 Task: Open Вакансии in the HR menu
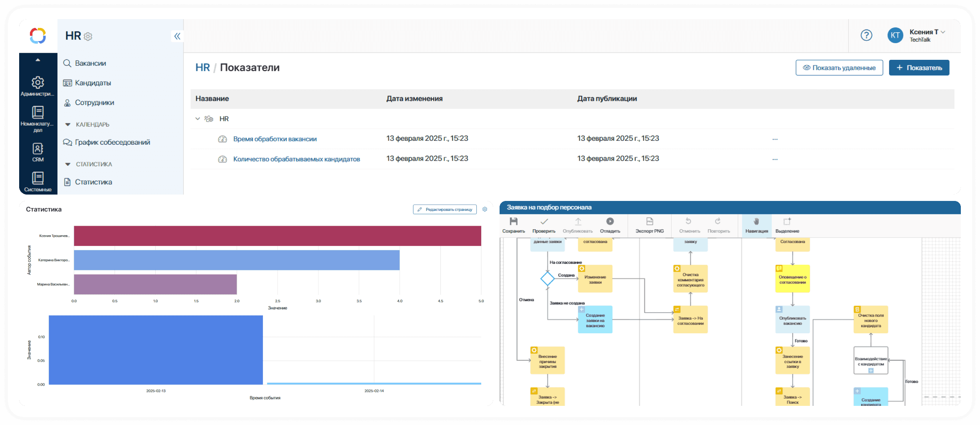tap(90, 63)
